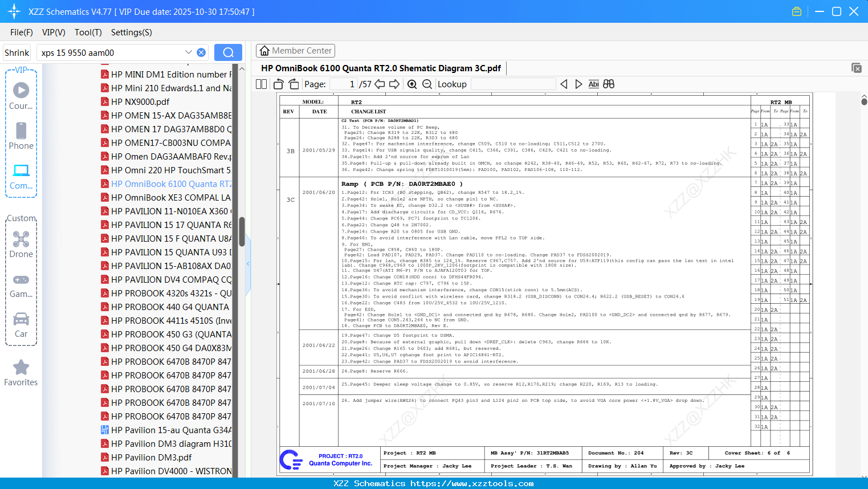The height and width of the screenshot is (489, 868).
Task: Zoom in on the schematic
Action: pos(412,84)
